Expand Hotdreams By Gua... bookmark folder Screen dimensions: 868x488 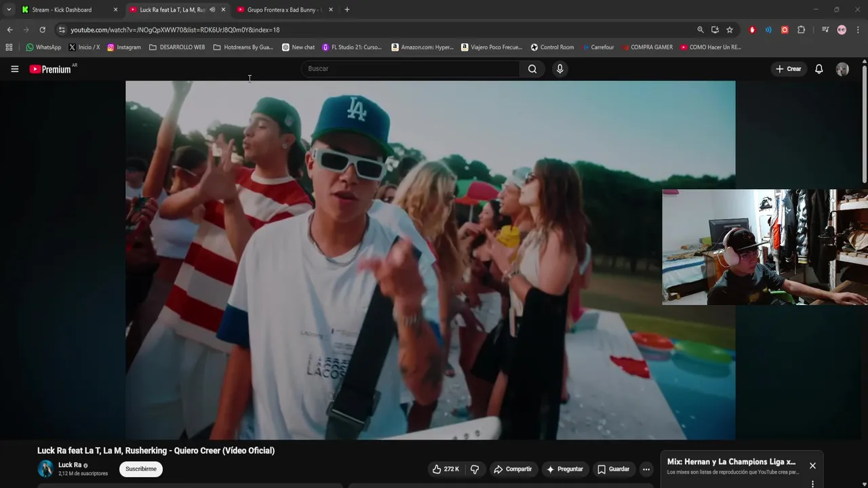[x=243, y=47]
